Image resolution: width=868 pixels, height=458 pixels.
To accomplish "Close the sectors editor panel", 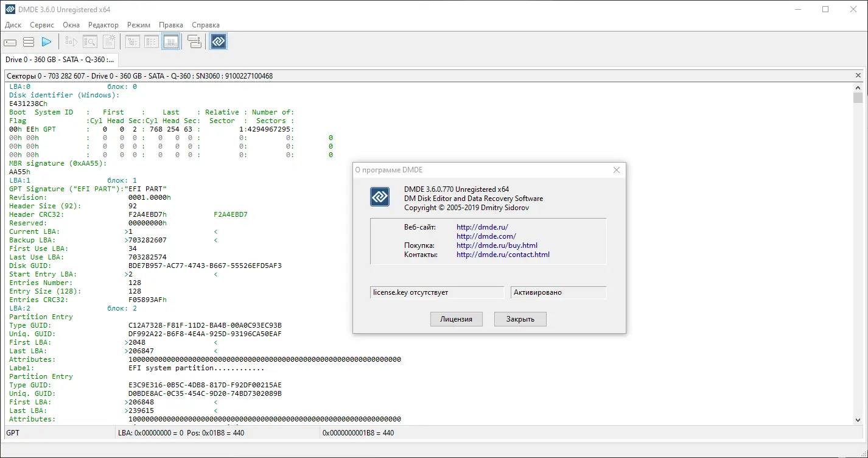I will click(858, 76).
